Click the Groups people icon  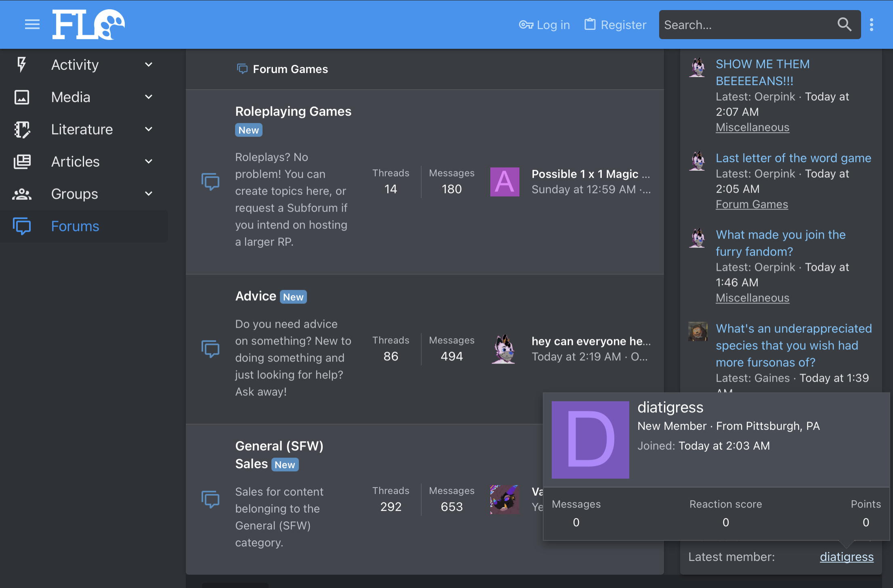click(22, 194)
